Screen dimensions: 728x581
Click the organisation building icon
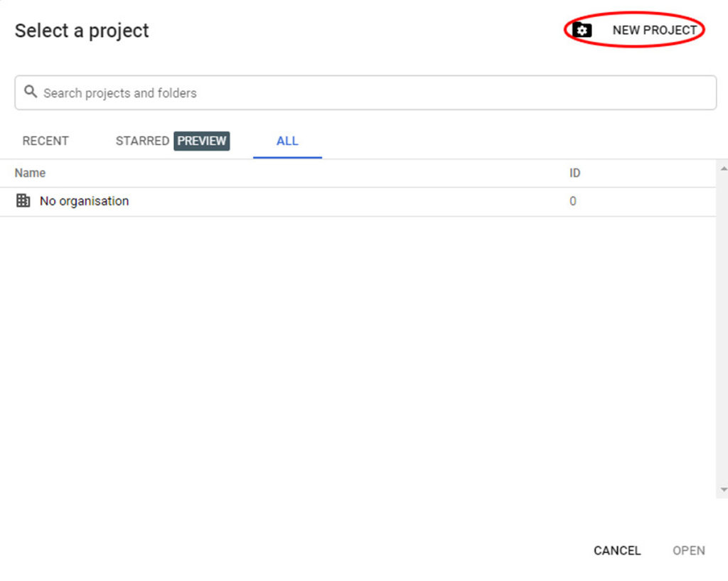[x=23, y=201]
